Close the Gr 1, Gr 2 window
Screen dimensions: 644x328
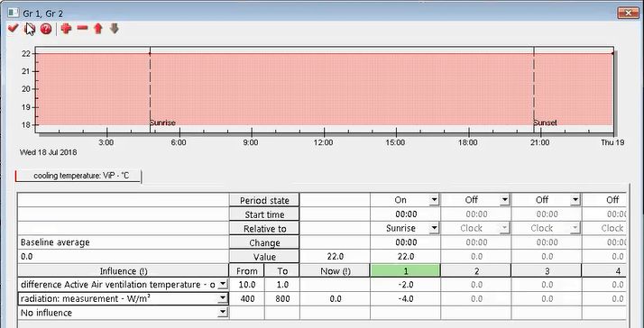[x=628, y=14]
